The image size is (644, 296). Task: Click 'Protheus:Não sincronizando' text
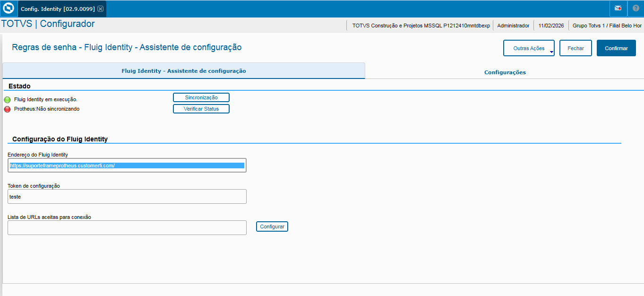(x=47, y=109)
